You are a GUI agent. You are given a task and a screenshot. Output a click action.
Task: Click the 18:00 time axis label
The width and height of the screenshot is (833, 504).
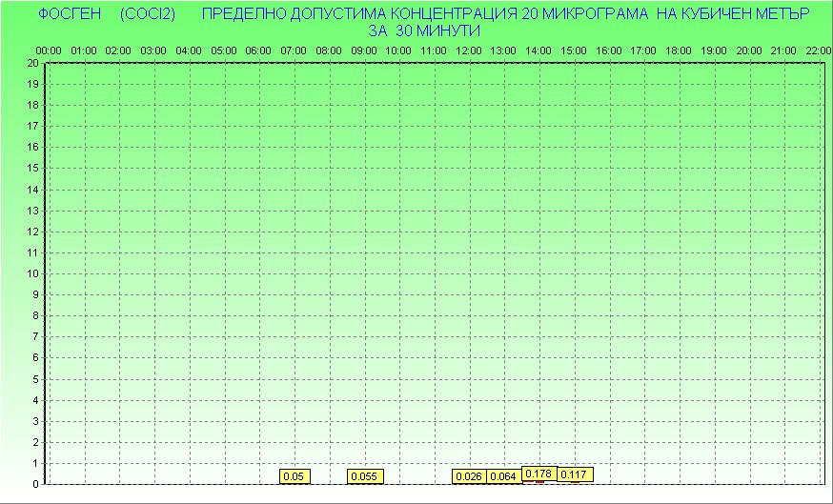679,51
